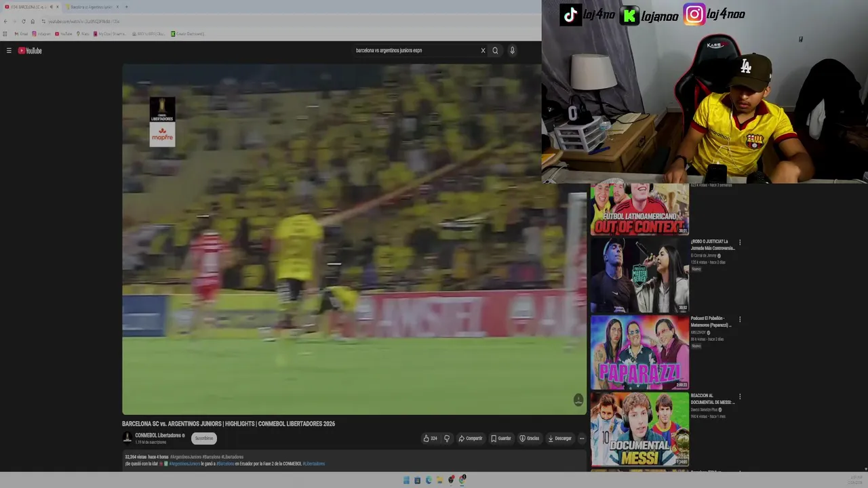Screen dimensions: 868x488
Task: Open the options menu for 'REACCION AL DOCUMENTAL' video
Action: pos(740,396)
